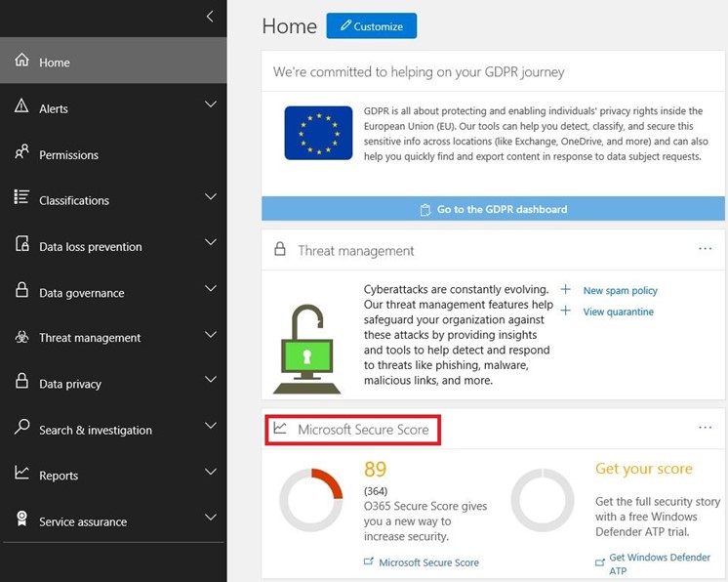Click the external link icon by Microsoft Secure Score link
This screenshot has height=582, width=728.
coord(369,561)
